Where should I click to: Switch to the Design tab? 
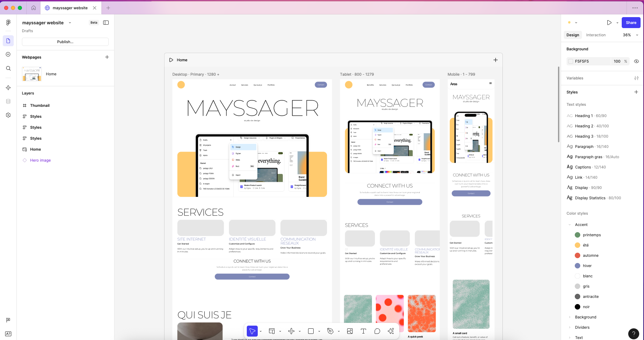pos(573,35)
